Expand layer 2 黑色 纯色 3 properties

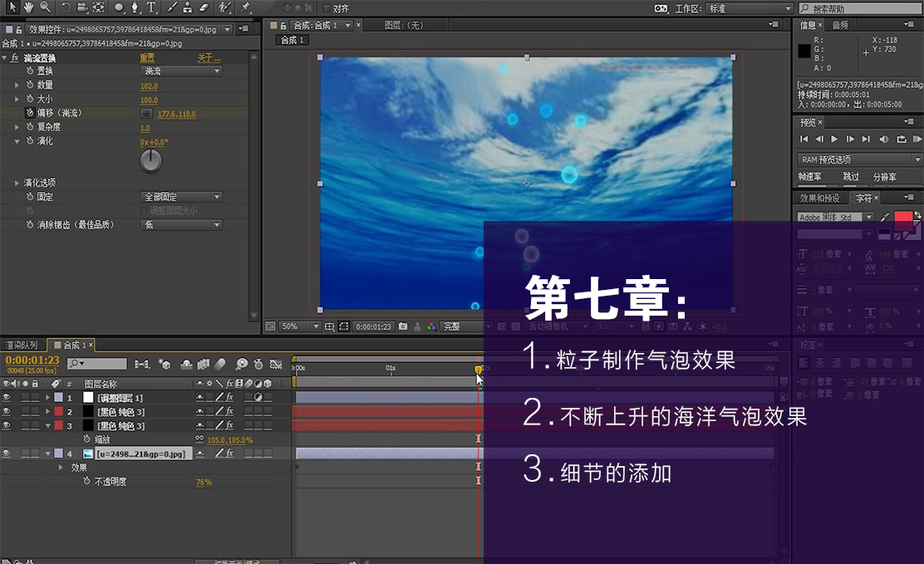[47, 411]
